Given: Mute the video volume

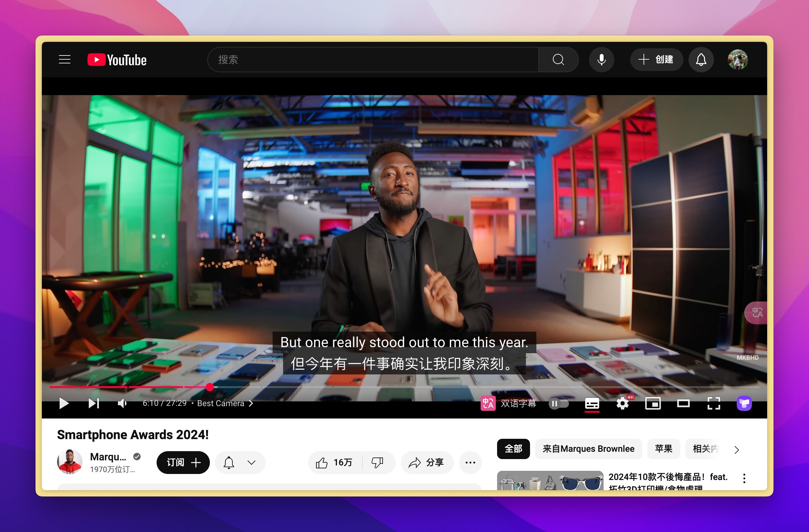Looking at the screenshot, I should tap(122, 404).
